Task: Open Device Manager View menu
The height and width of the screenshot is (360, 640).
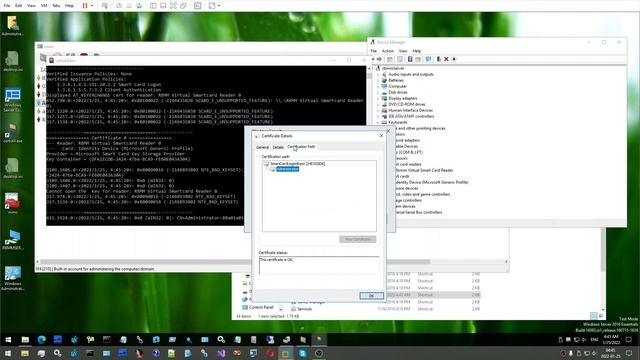Action: [x=403, y=51]
